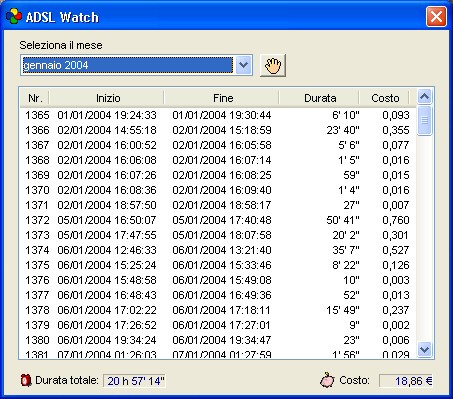This screenshot has width=453, height=399.
Task: Click duration value 23' 40"
Action: (x=343, y=130)
